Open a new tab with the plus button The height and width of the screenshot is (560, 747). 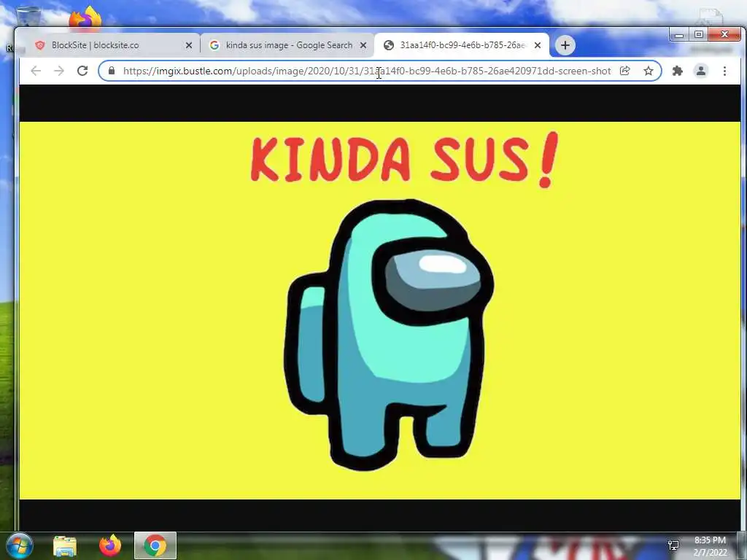click(x=565, y=45)
